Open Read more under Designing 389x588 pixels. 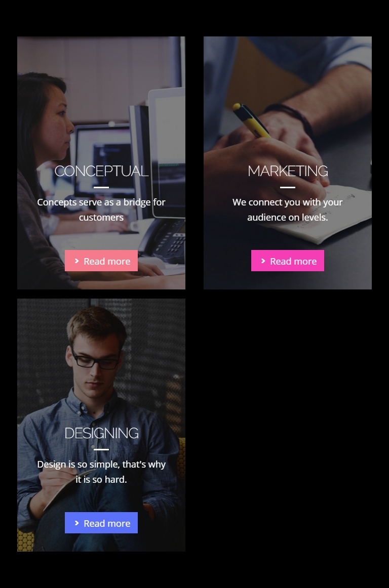point(101,523)
